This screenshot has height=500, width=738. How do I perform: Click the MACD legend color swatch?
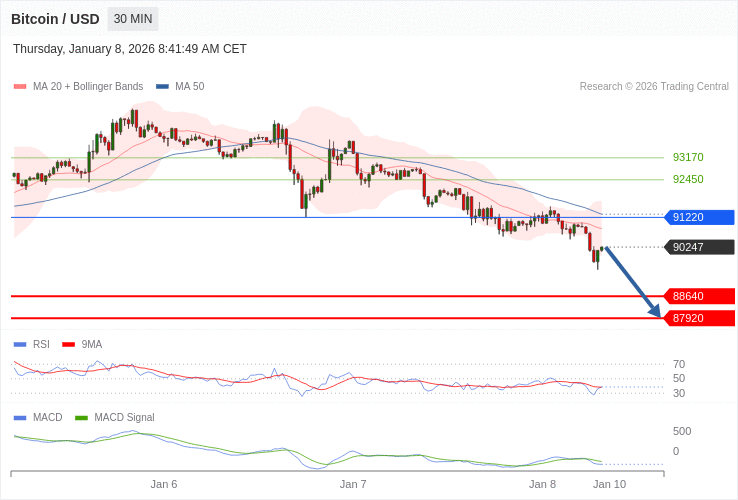pyautogui.click(x=20, y=418)
